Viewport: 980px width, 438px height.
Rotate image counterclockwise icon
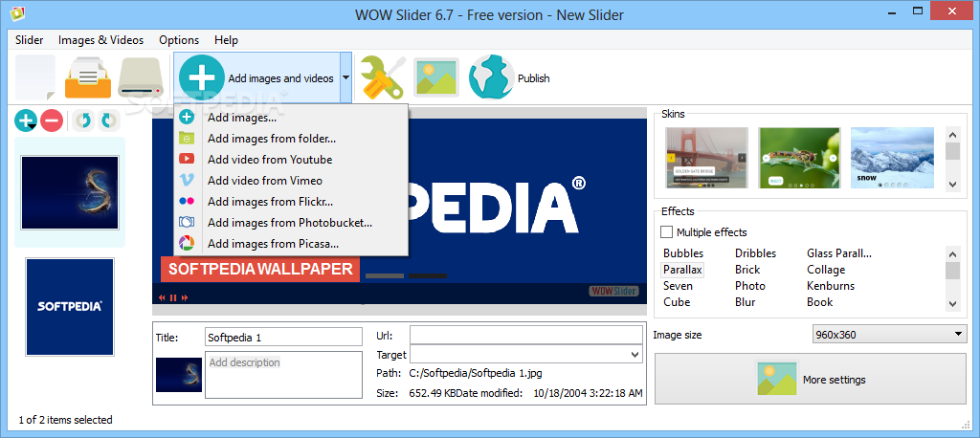click(83, 120)
